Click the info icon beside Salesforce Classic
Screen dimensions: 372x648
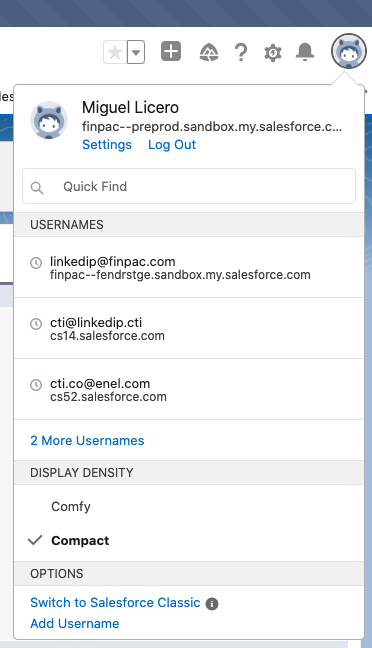click(212, 604)
